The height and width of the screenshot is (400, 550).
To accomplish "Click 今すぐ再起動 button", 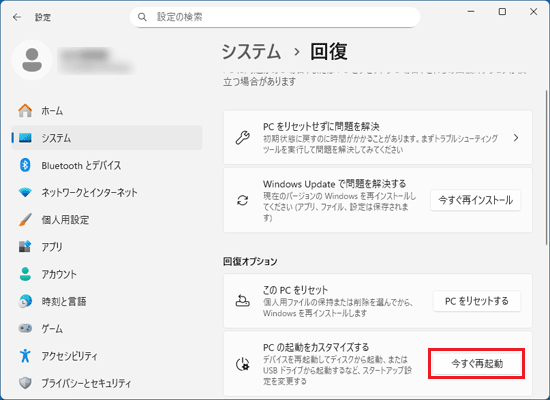I will (477, 364).
